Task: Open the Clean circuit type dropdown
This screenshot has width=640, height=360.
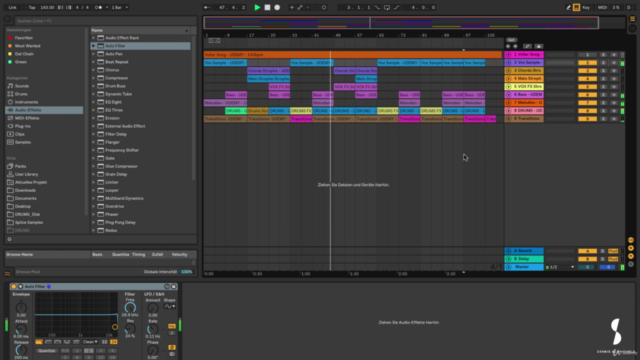Action: (90, 342)
